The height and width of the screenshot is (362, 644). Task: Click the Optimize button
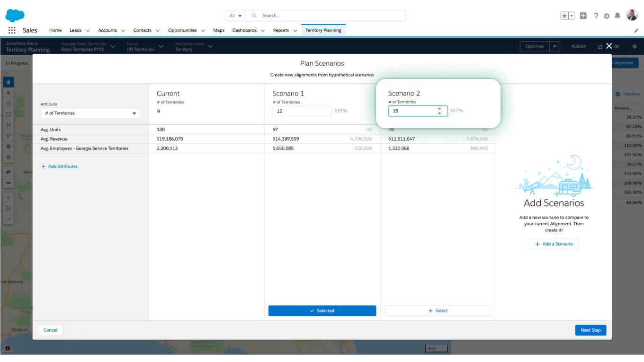tap(535, 46)
